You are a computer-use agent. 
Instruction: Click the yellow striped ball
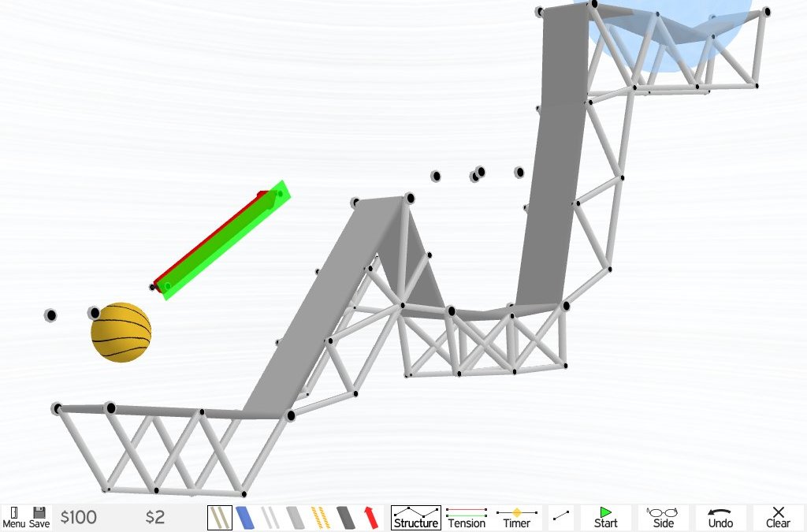(x=121, y=333)
